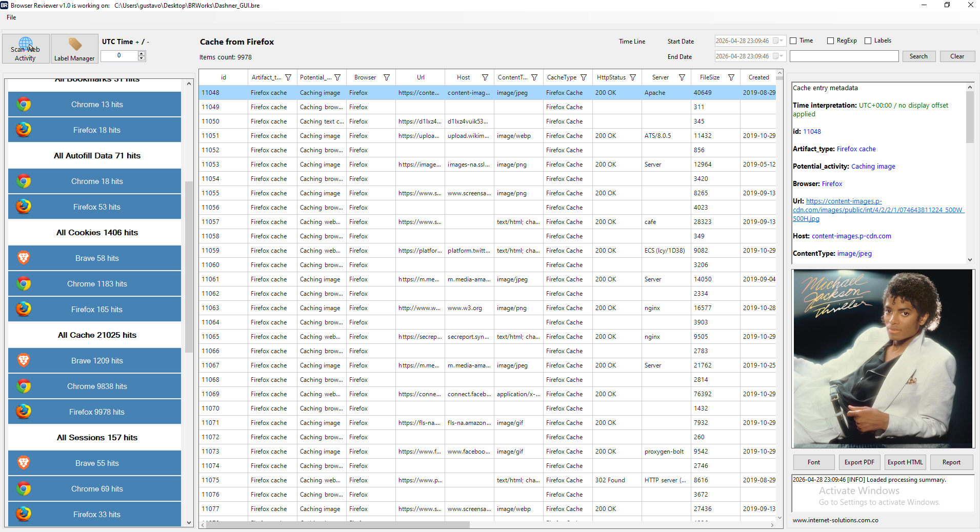
Task: Select the table row with id 11051
Action: pos(487,136)
